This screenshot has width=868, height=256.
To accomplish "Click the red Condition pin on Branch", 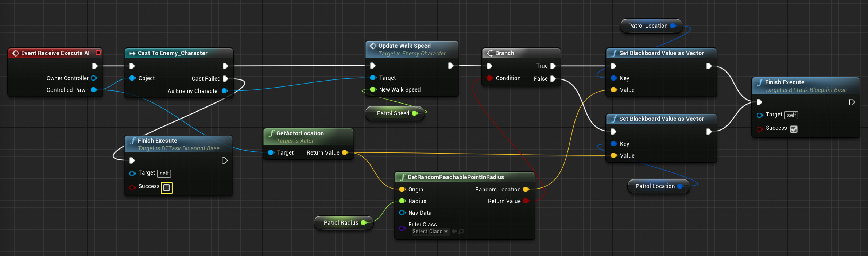I will [489, 78].
